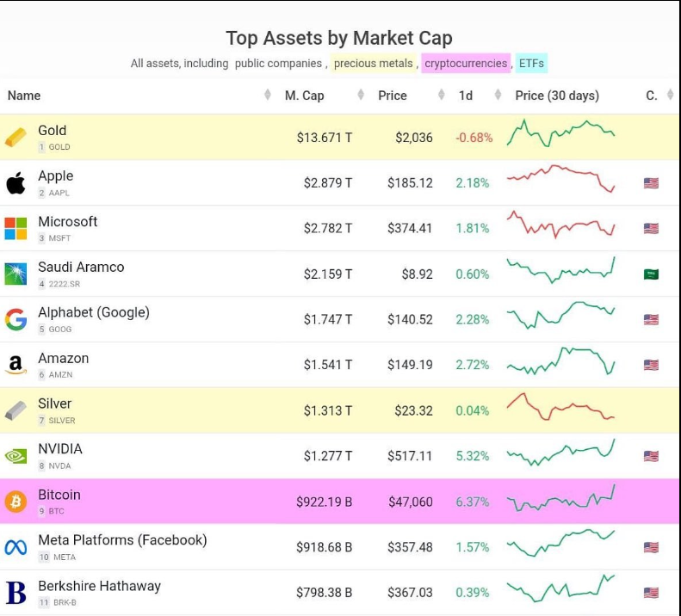681x616 pixels.
Task: Filter by ETFs category
Action: (531, 63)
